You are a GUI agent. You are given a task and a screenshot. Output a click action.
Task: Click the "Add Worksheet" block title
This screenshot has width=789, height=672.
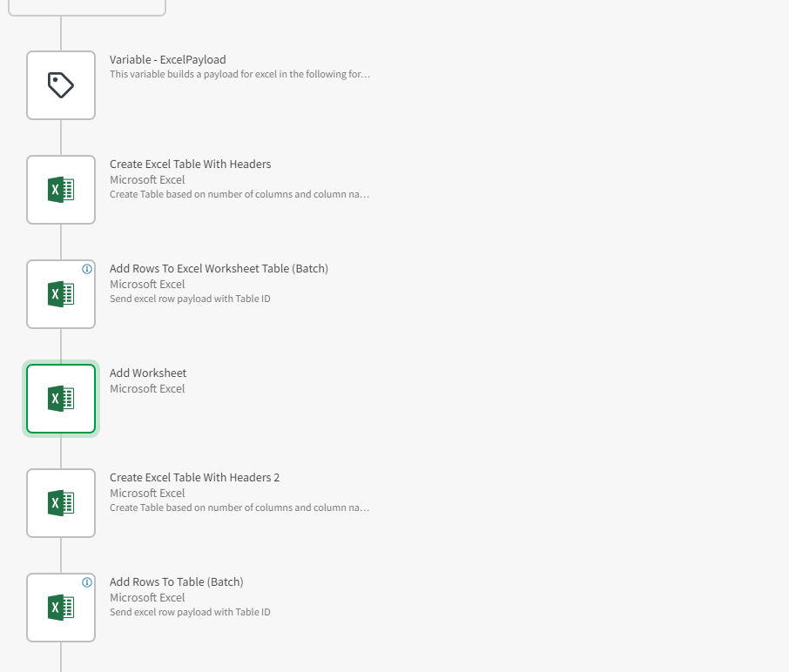click(148, 373)
